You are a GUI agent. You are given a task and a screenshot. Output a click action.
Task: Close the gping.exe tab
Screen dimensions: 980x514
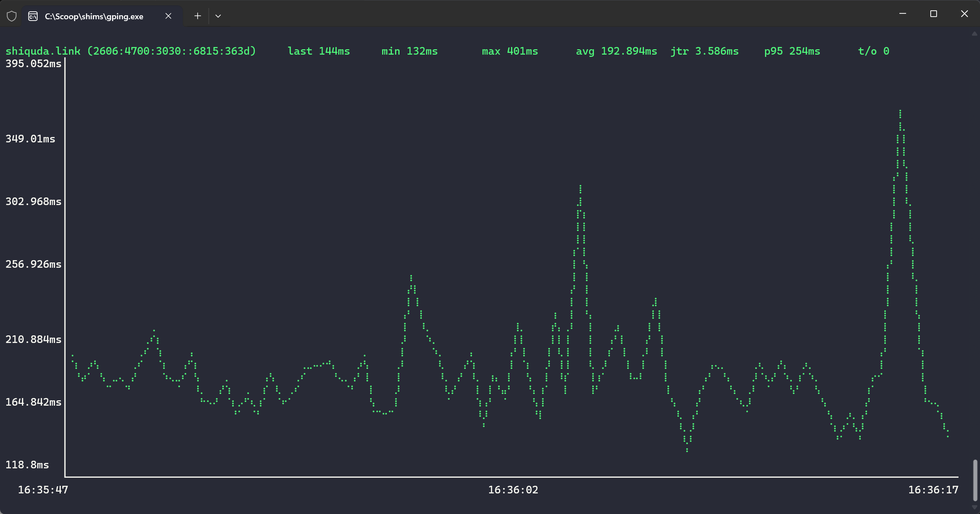(x=168, y=16)
